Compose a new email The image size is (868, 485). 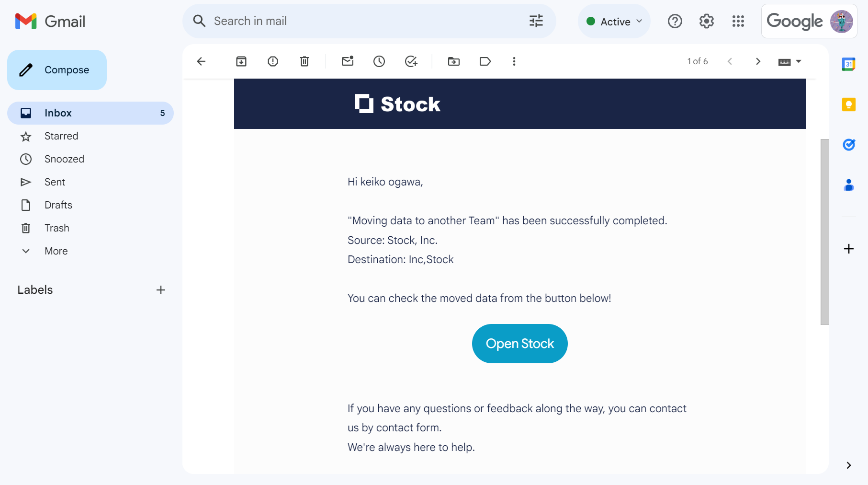coord(56,69)
